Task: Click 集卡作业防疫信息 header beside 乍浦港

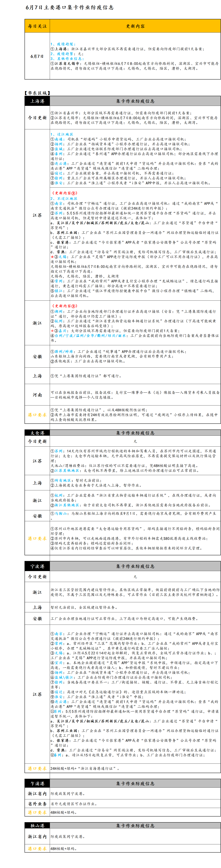Action: pos(135,783)
